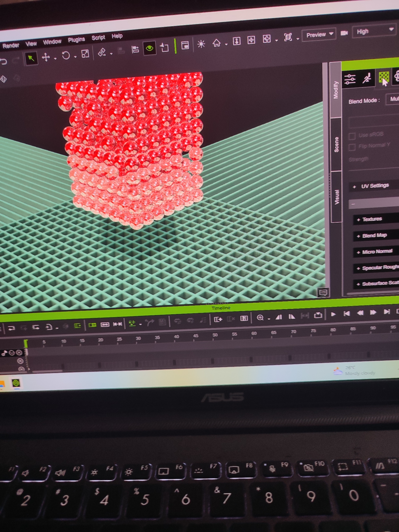This screenshot has height=532, width=399.
Task: Toggle the green eye visibility button
Action: 149,48
